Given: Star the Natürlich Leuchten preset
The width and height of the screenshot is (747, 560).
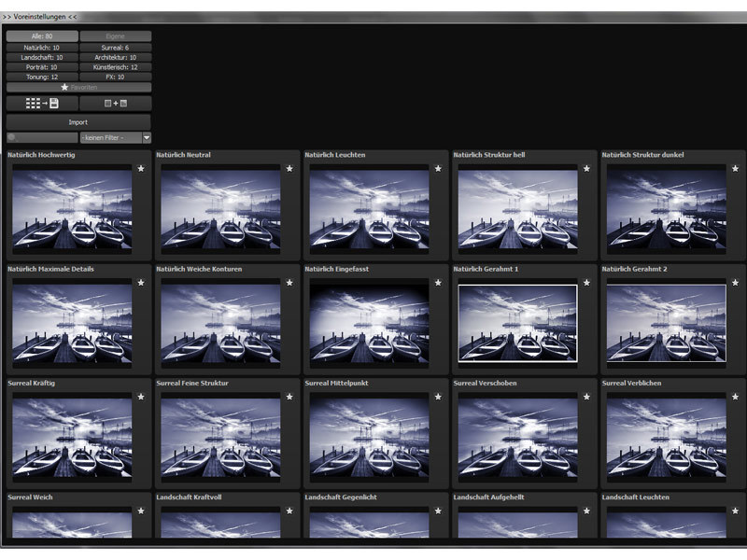Looking at the screenshot, I should (438, 169).
